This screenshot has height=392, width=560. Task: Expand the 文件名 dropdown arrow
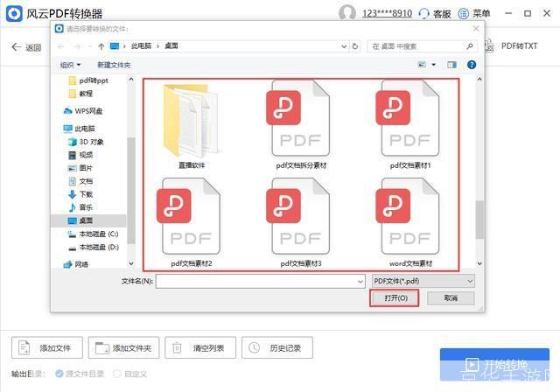coord(360,282)
